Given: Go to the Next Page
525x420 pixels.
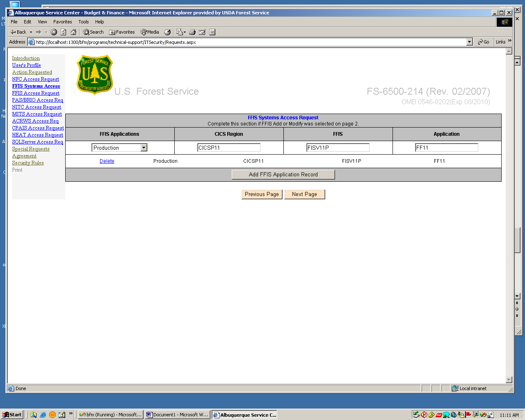Looking at the screenshot, I should pos(304,194).
